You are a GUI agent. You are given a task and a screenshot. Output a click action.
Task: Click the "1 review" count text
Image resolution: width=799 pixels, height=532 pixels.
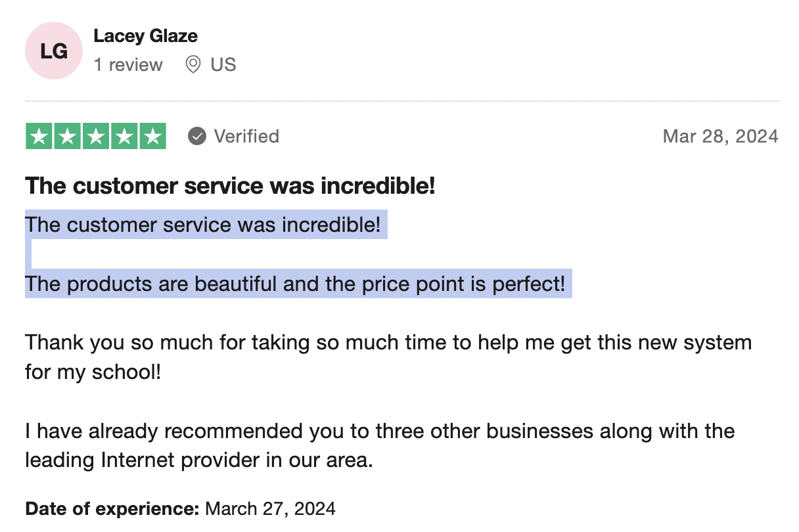coord(128,65)
